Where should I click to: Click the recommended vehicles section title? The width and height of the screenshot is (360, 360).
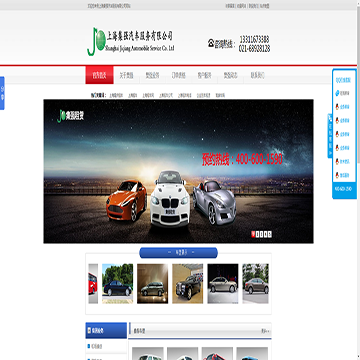click(139, 331)
